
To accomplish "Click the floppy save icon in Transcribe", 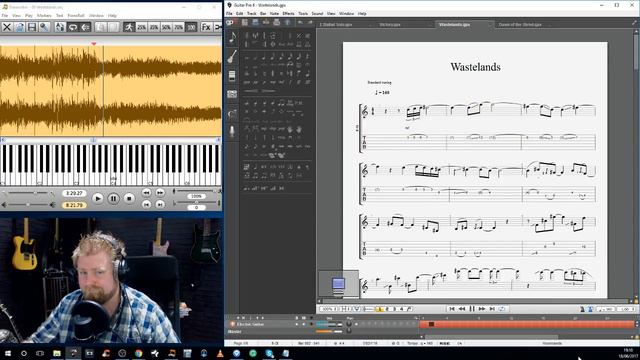I will click(31, 27).
